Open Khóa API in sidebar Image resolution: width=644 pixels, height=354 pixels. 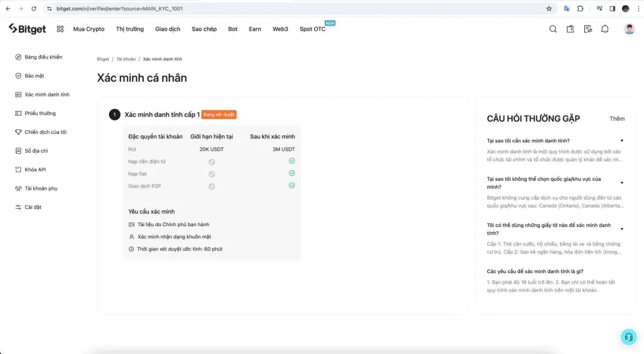tap(30, 169)
